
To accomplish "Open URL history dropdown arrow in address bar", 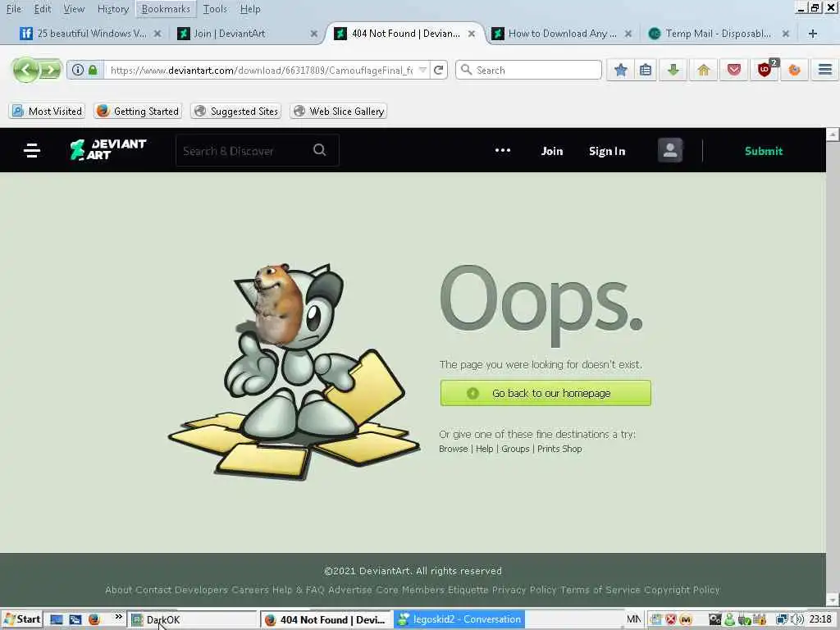I will (422, 70).
